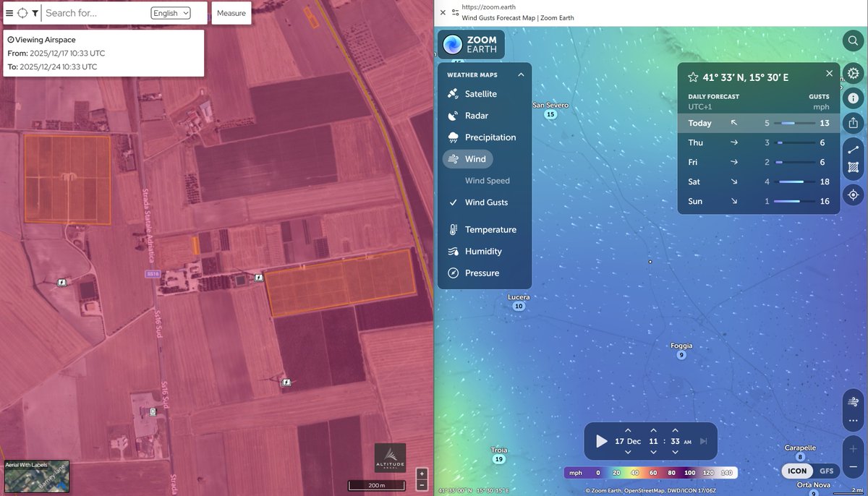This screenshot has height=496, width=868.
Task: Decrease the minutes with down chevron
Action: point(675,453)
